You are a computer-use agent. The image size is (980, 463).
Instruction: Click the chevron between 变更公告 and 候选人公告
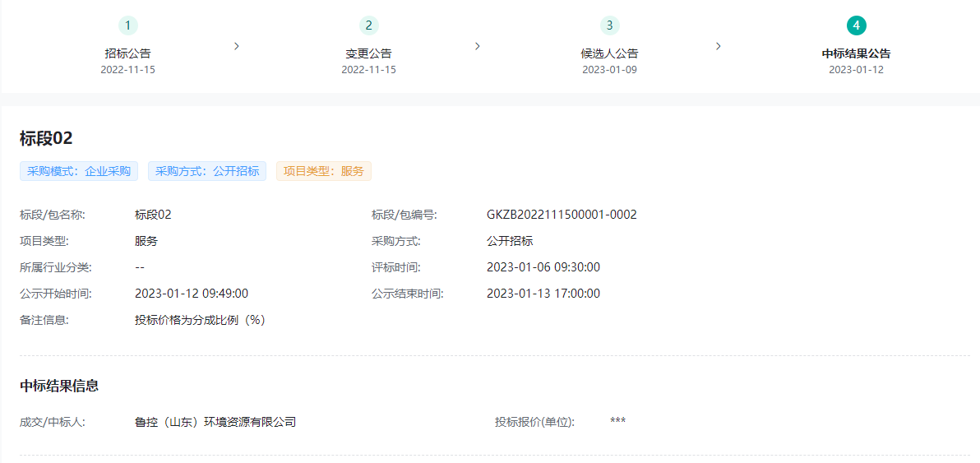coord(478,46)
